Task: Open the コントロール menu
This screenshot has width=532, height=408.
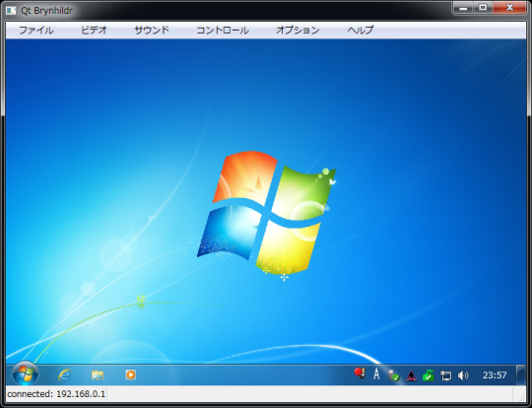Action: (223, 31)
